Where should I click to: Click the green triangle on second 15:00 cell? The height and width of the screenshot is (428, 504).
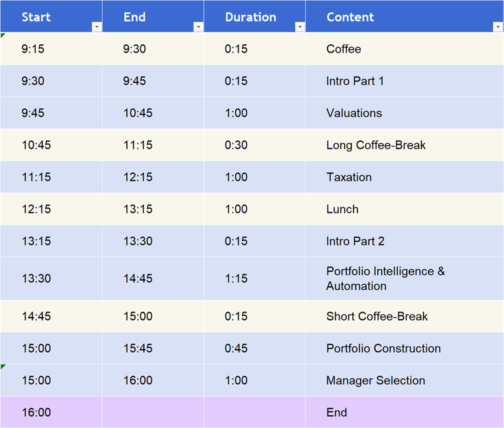3,366
